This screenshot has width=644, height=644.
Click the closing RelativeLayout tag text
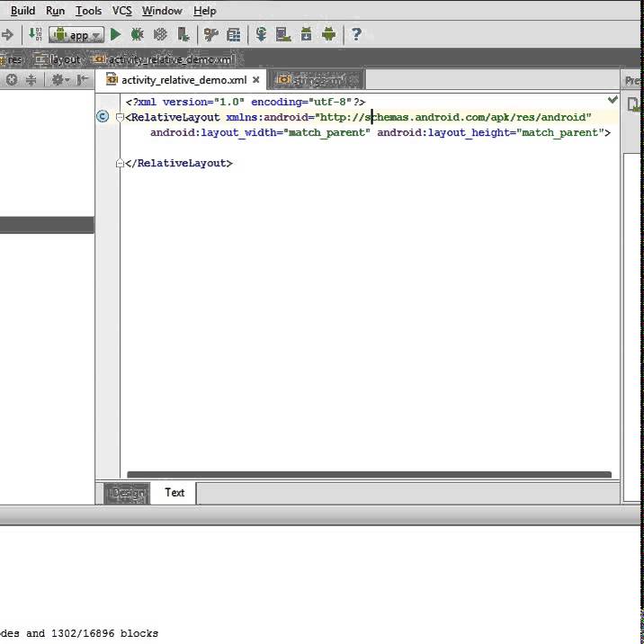(x=179, y=163)
